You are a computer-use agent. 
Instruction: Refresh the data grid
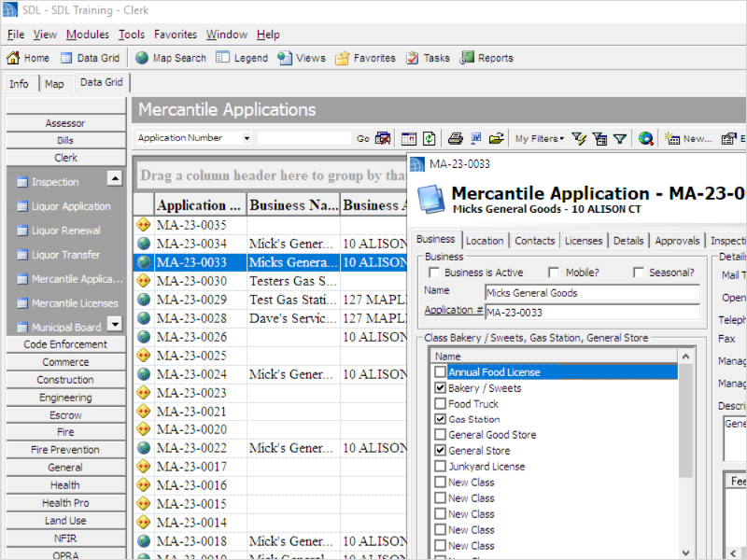[430, 138]
